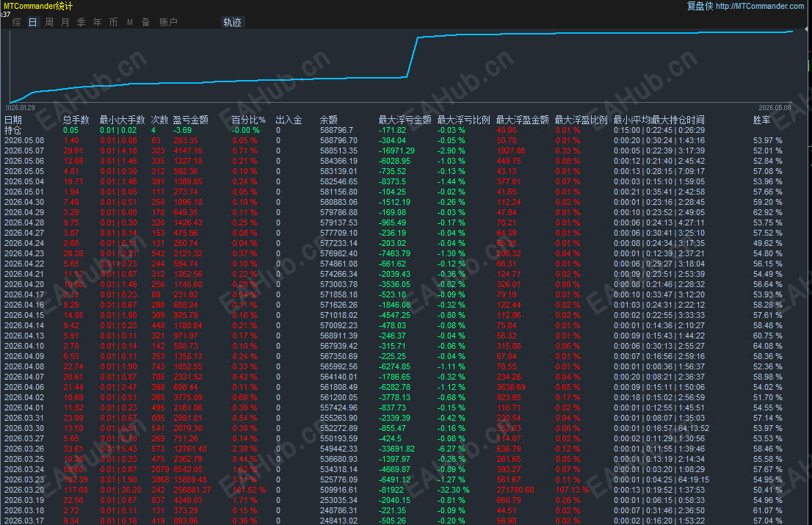
Task: Select the 2026.05.04 date row
Action: tap(24, 182)
